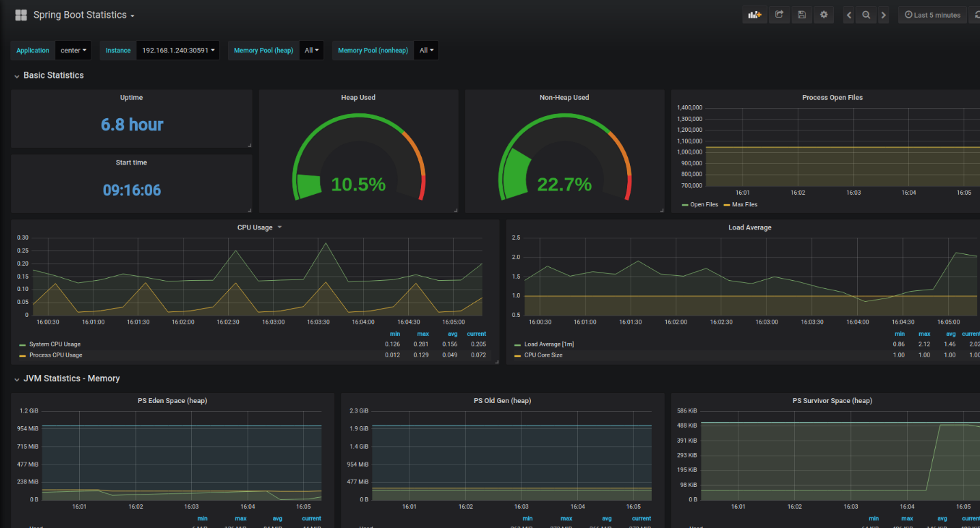
Task: Click System CPU Usage green color swatch
Action: [x=23, y=345]
